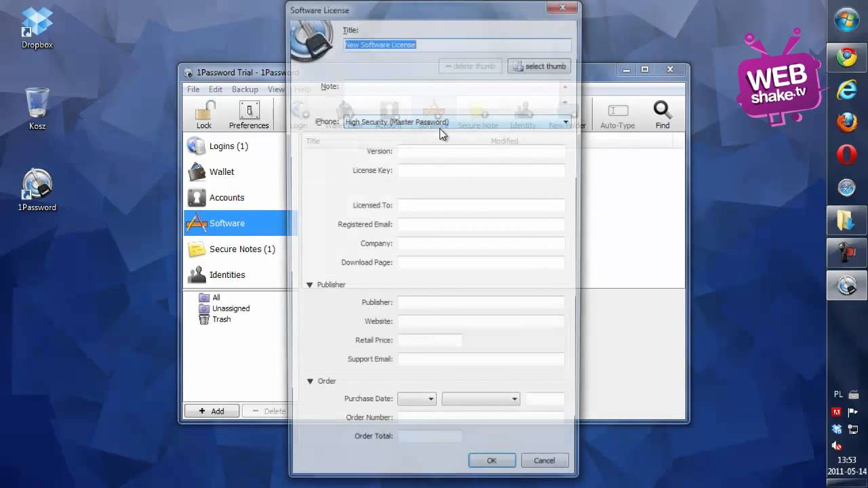Viewport: 868px width, 488px height.
Task: Launch Internet Explorer from the taskbar
Action: pyautogui.click(x=847, y=89)
